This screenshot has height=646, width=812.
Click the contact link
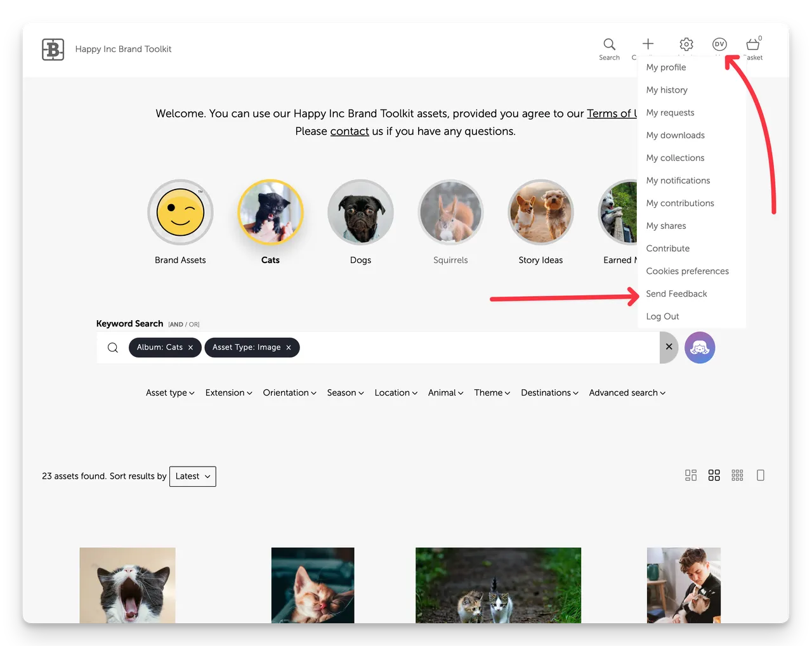pyautogui.click(x=350, y=131)
